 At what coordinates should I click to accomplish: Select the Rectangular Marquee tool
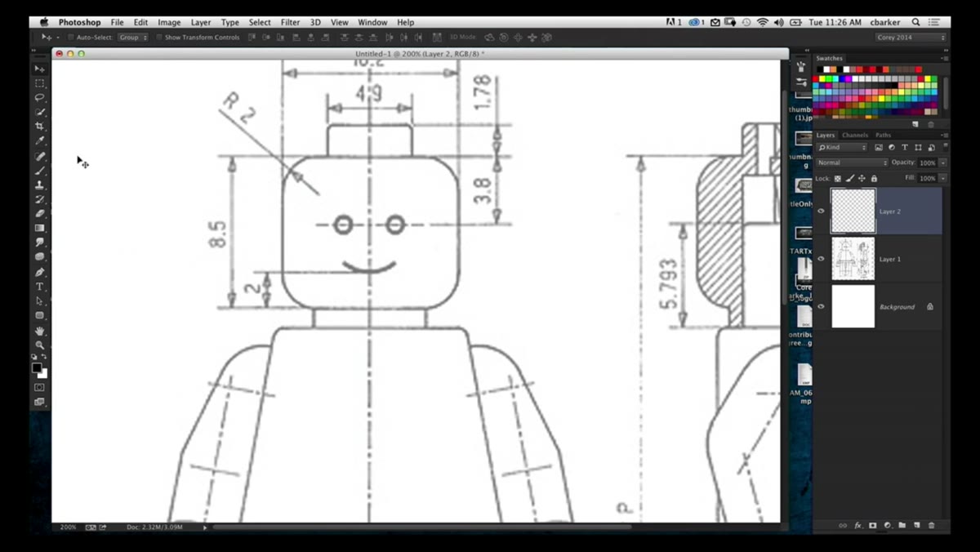pyautogui.click(x=39, y=83)
